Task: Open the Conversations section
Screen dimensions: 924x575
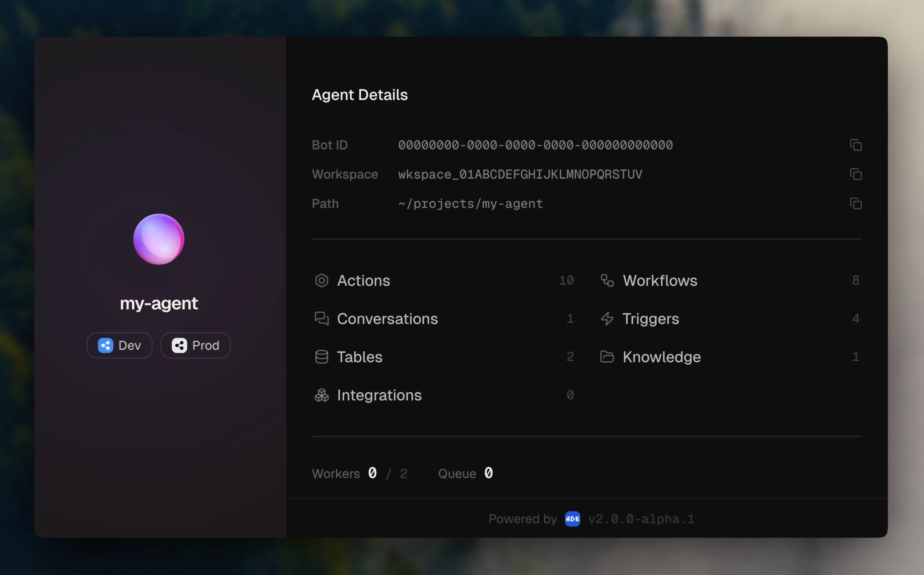Action: [x=444, y=319]
